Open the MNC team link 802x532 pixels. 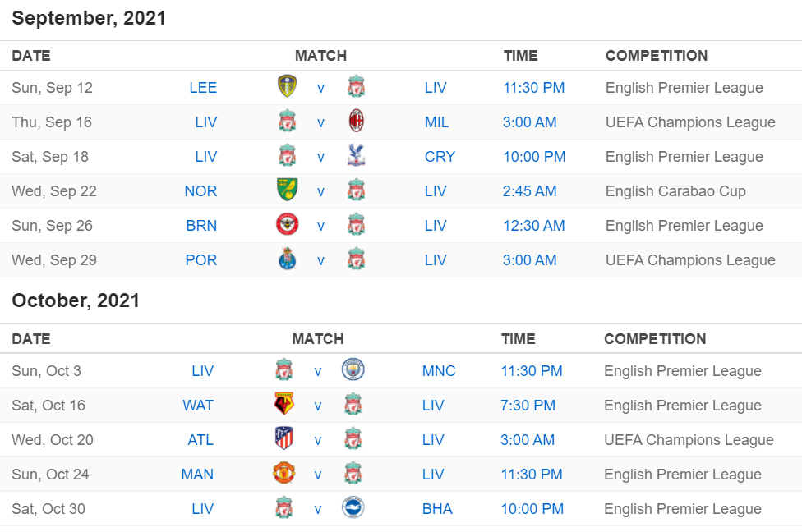tap(439, 371)
